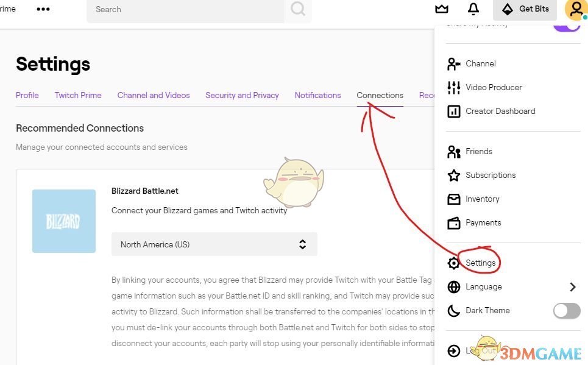The height and width of the screenshot is (365, 588).
Task: Switch to the Twitch Prime tab
Action: click(78, 95)
